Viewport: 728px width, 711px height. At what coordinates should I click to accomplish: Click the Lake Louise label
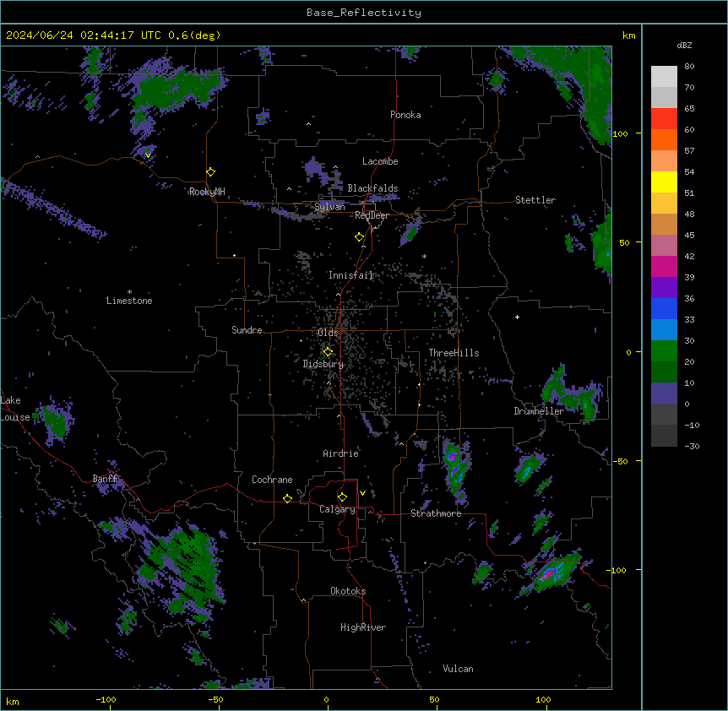(15, 409)
